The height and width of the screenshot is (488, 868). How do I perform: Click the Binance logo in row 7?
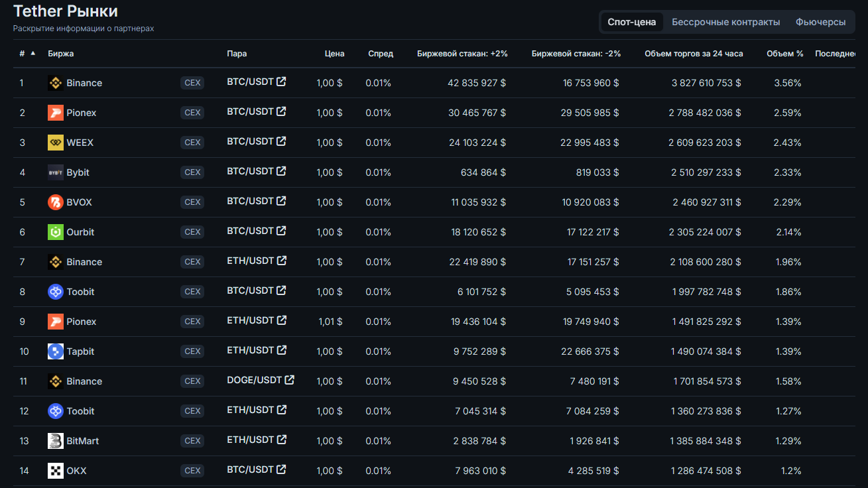point(56,262)
